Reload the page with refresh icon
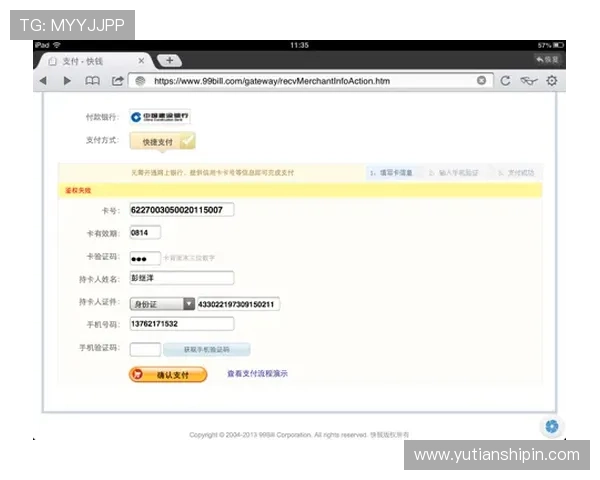 click(505, 81)
